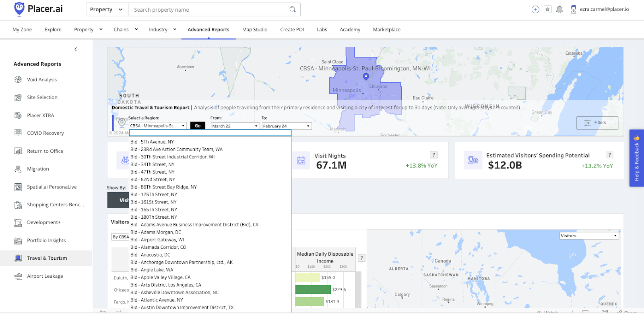Viewport: 644px width, 314px height.
Task: Open Map Studio tab
Action: tap(255, 29)
